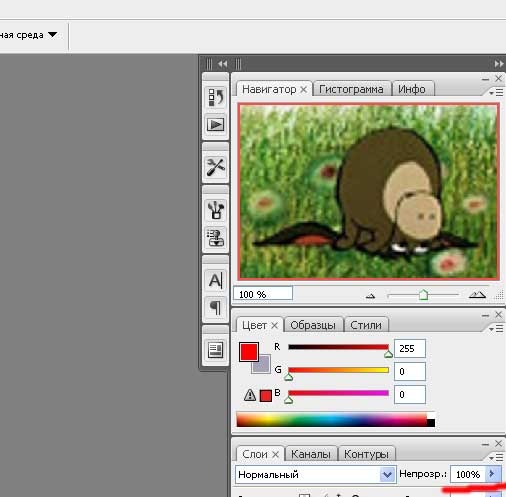The image size is (506, 497).
Task: Click the red foreground color swatch
Action: pos(249,352)
